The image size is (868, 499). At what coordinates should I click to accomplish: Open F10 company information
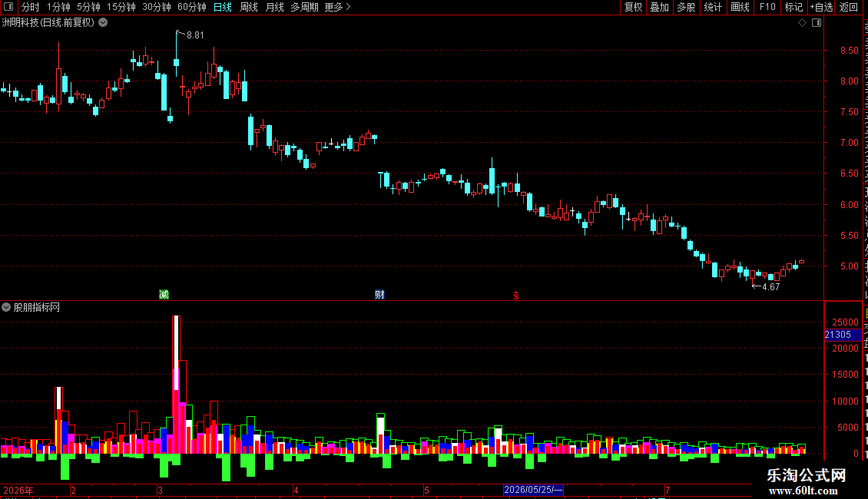pos(767,7)
